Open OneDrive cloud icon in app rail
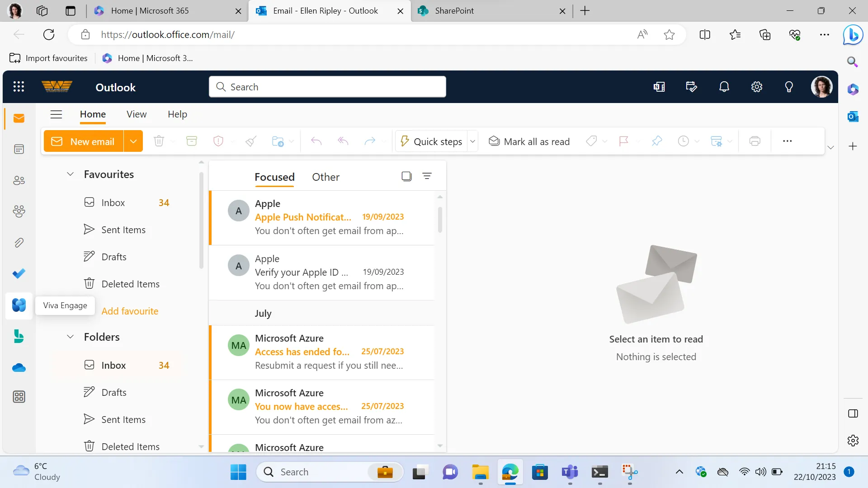868x488 pixels. coord(19,368)
